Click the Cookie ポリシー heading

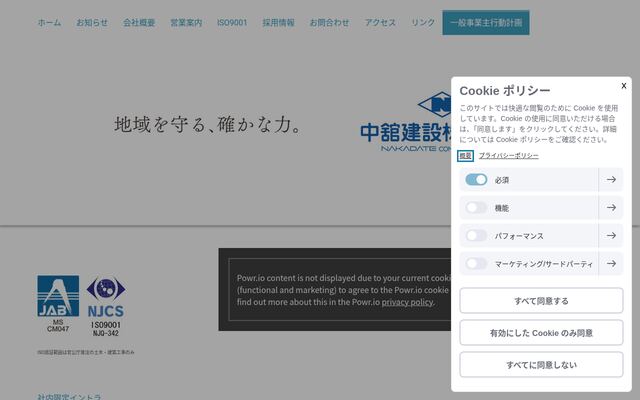505,91
